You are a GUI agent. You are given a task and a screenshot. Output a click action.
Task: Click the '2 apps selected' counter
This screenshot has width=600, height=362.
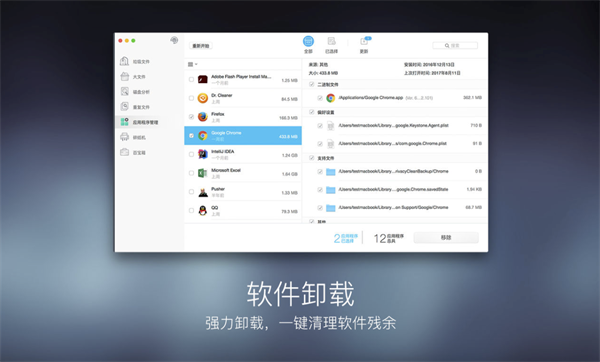click(346, 238)
